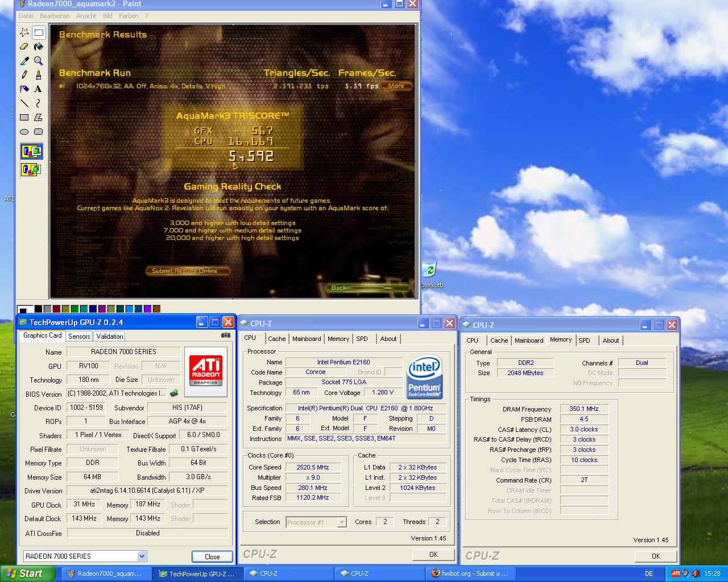Click the Driver Version field ati2mtag

tap(147, 490)
